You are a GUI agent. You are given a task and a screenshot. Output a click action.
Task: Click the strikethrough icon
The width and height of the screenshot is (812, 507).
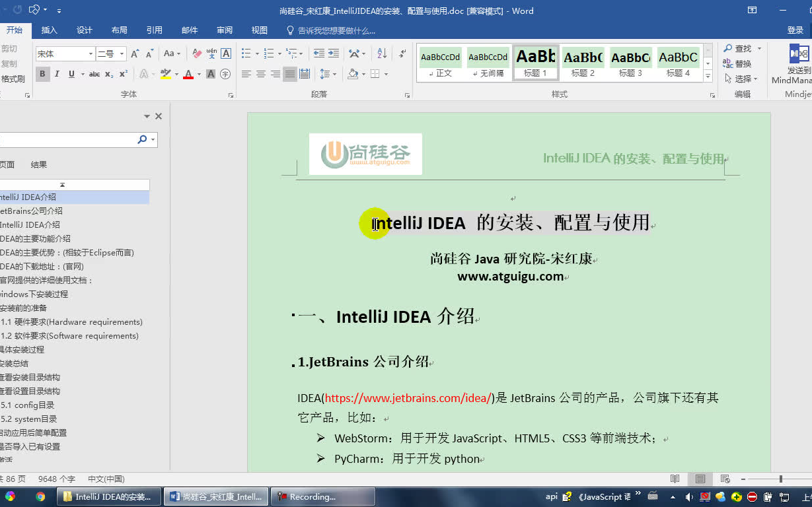point(94,73)
